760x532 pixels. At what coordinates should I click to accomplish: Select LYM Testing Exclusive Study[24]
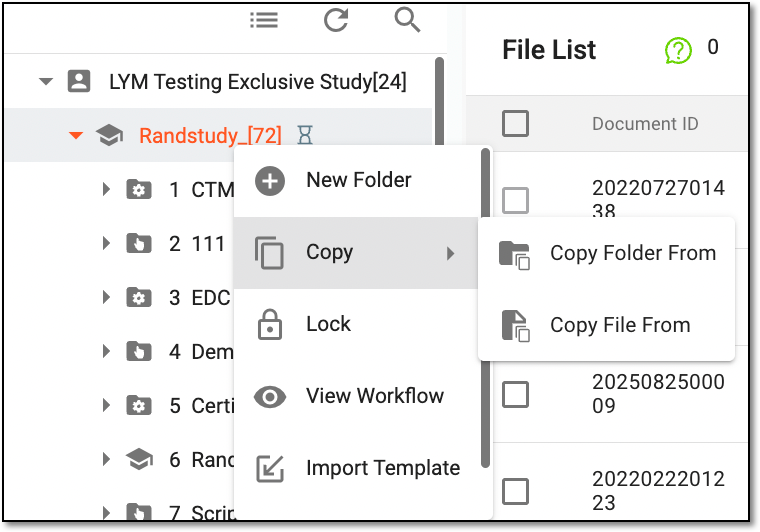click(x=258, y=81)
